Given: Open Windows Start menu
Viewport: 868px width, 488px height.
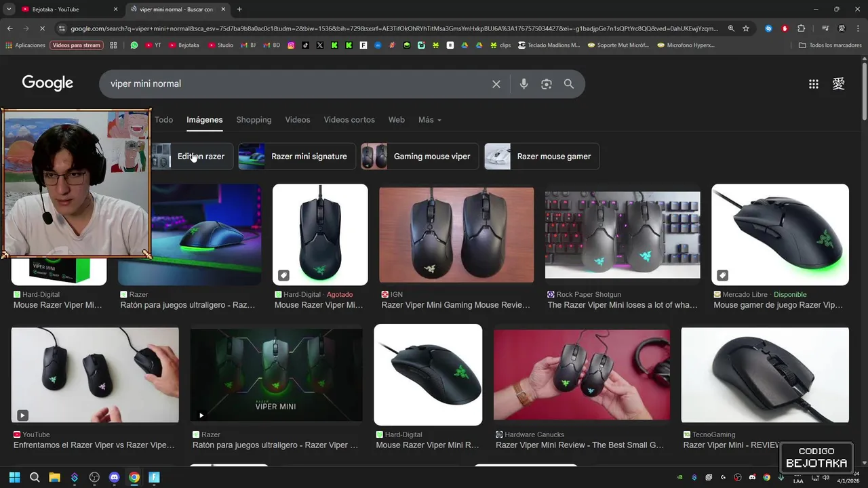Looking at the screenshot, I should tap(14, 477).
